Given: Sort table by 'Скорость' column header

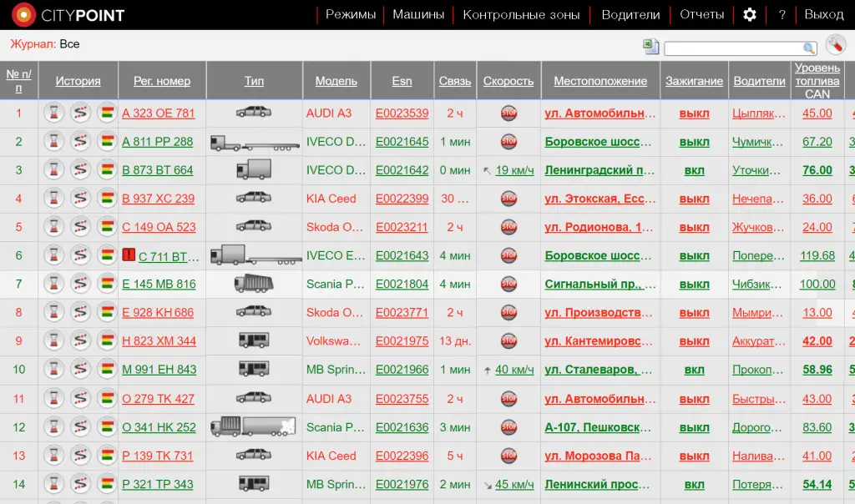Looking at the screenshot, I should 508,81.
